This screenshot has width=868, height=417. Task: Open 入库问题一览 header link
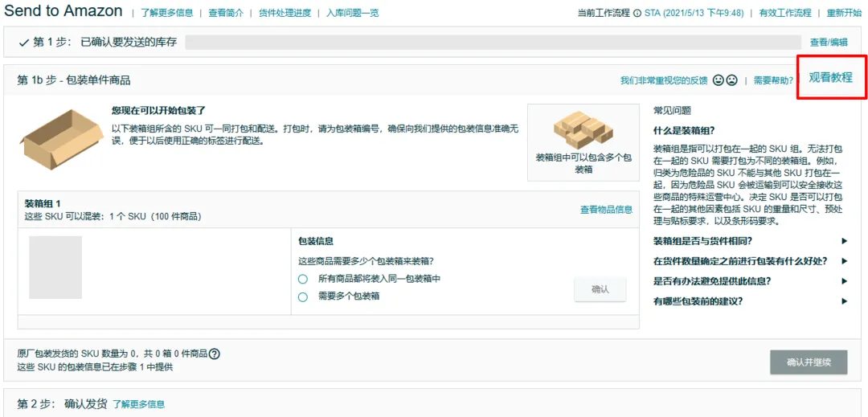point(353,13)
